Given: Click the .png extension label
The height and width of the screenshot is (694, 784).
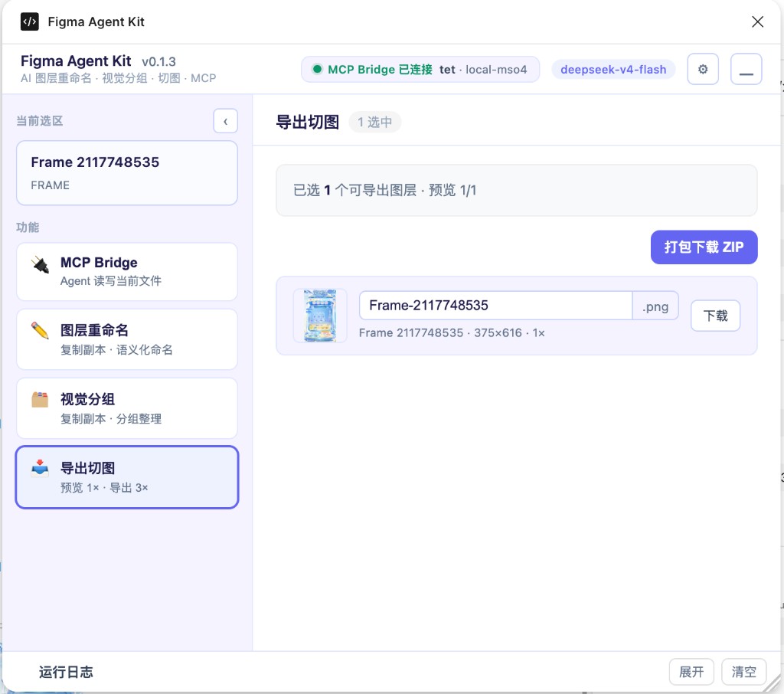Looking at the screenshot, I should pos(655,306).
